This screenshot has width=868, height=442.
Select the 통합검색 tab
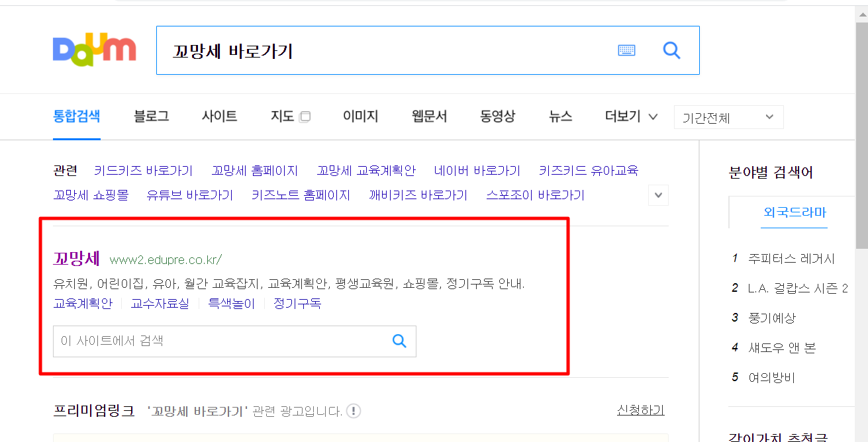pos(77,116)
